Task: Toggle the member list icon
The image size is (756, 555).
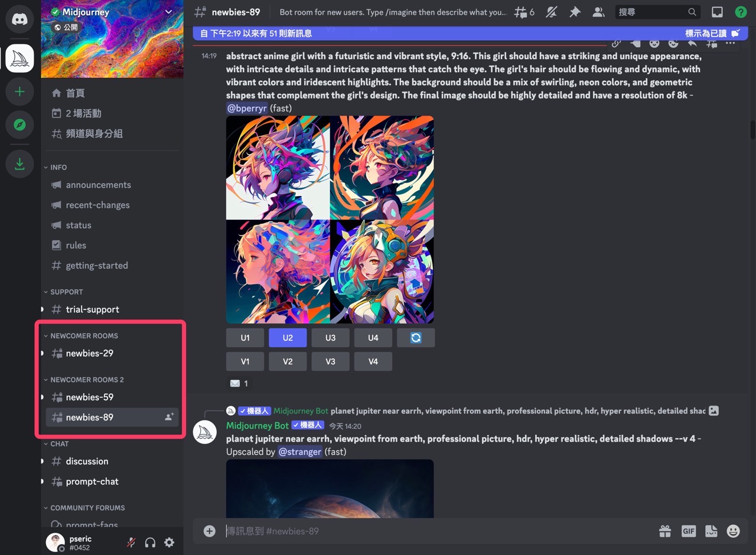Action: click(x=598, y=12)
